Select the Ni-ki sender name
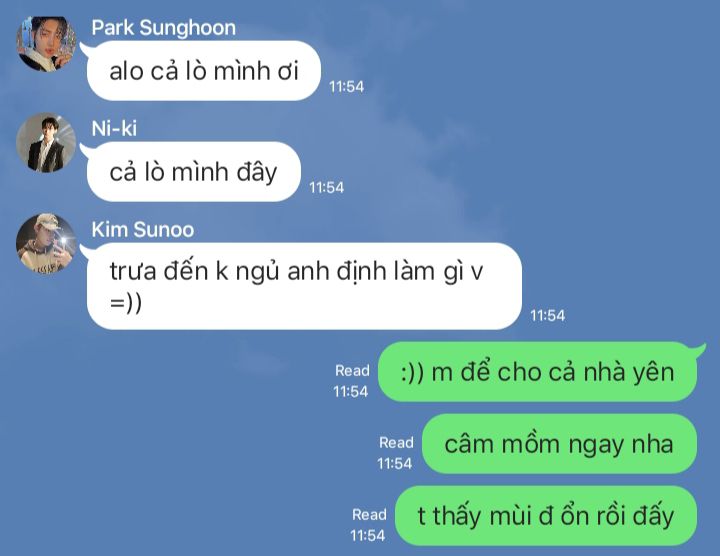 (x=114, y=129)
